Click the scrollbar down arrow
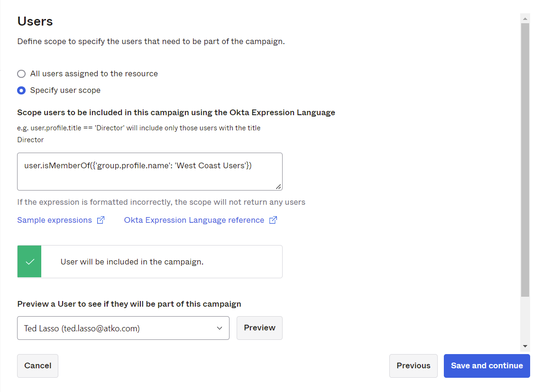 [525, 346]
